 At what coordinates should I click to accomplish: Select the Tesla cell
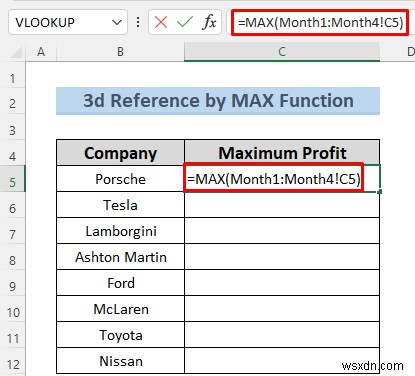point(120,205)
